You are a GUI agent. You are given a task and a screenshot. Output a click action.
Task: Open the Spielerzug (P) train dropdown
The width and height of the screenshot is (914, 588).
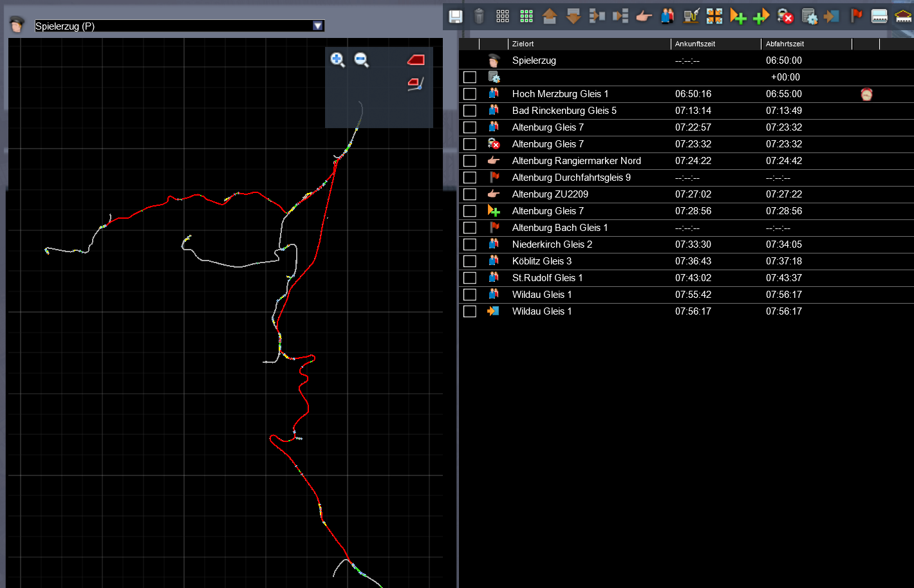[317, 26]
